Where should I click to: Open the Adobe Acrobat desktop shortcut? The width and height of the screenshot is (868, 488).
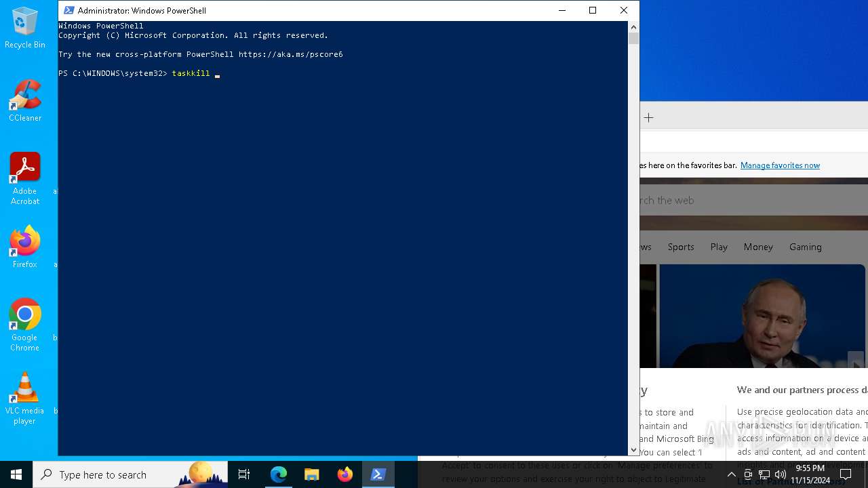tap(25, 179)
